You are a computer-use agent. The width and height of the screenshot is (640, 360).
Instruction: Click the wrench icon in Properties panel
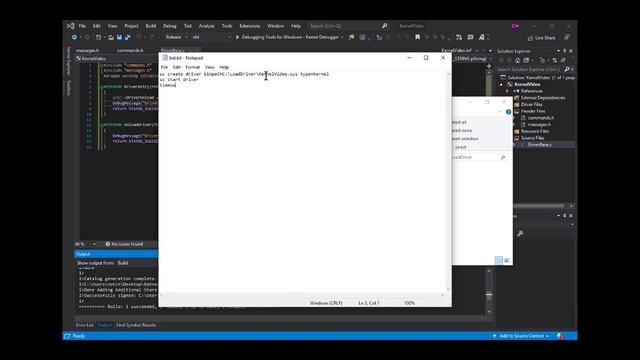520,233
